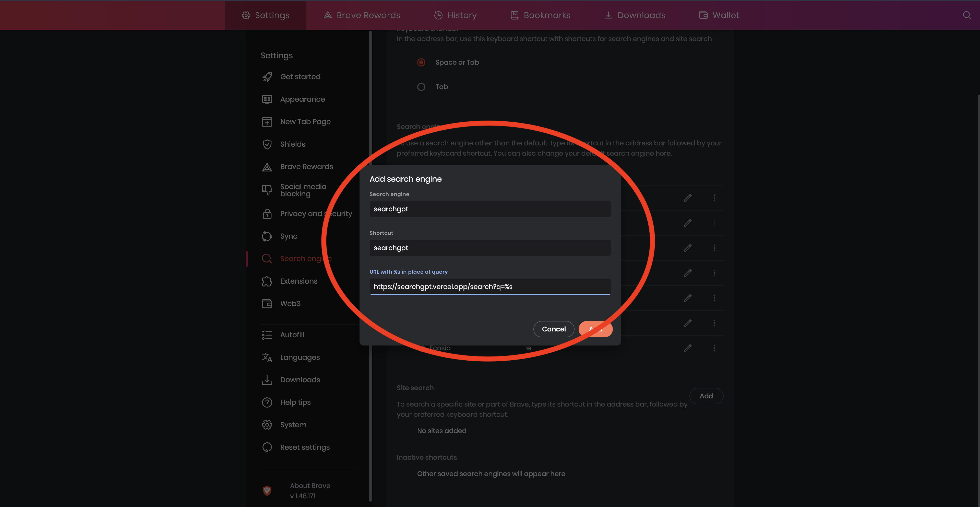Open Social media blocking settings via its icon

pyautogui.click(x=267, y=190)
